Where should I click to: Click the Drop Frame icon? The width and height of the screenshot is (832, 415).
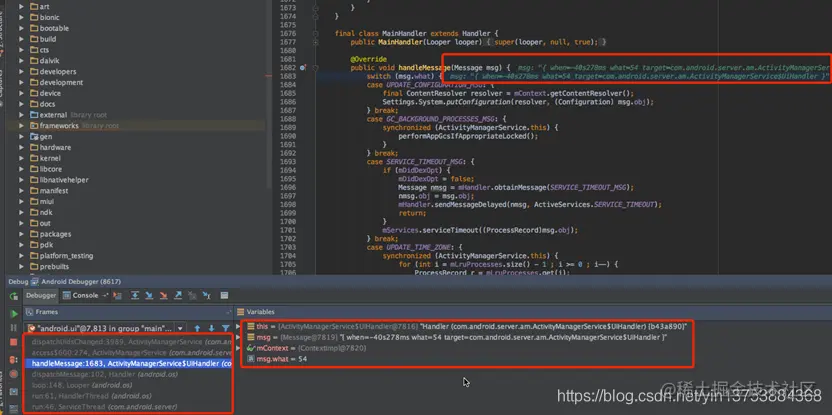click(192, 295)
